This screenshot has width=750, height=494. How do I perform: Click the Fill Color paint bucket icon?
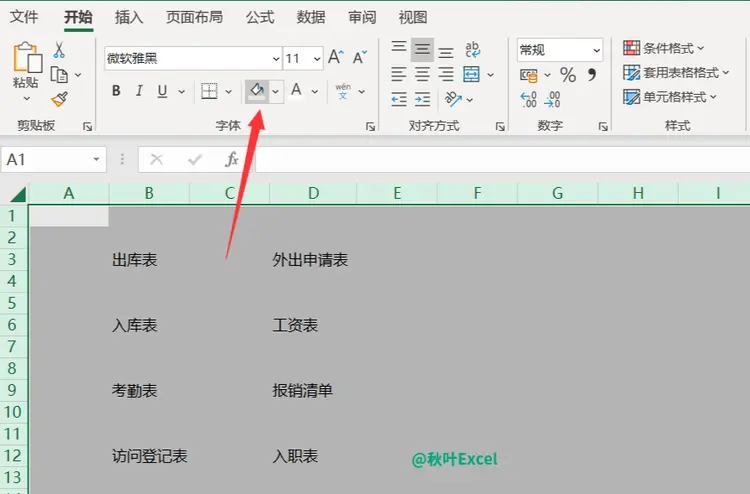257,91
